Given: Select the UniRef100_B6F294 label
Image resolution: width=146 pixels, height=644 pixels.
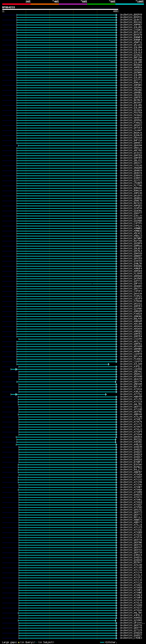Looking at the screenshot, I should pos(131,58).
